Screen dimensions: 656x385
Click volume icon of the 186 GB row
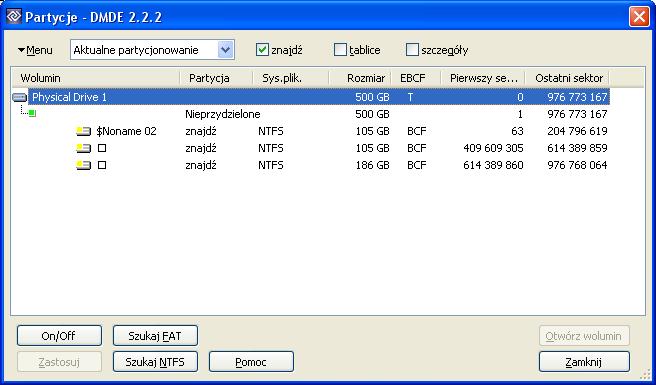(83, 165)
